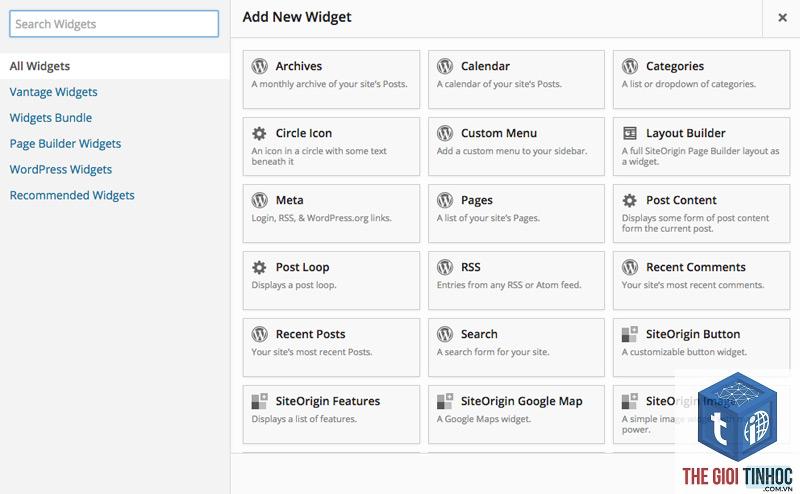This screenshot has width=800, height=494.
Task: Click the gear icon on Post Content widget
Action: coord(630,200)
